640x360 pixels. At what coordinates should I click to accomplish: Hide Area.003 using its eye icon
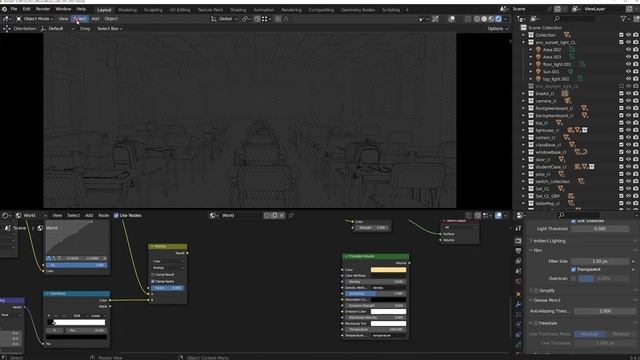[629, 57]
